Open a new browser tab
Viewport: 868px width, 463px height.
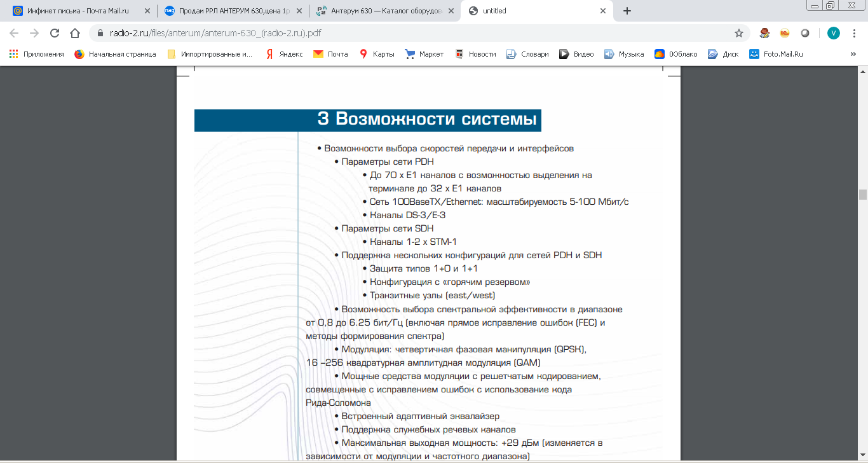pyautogui.click(x=627, y=11)
